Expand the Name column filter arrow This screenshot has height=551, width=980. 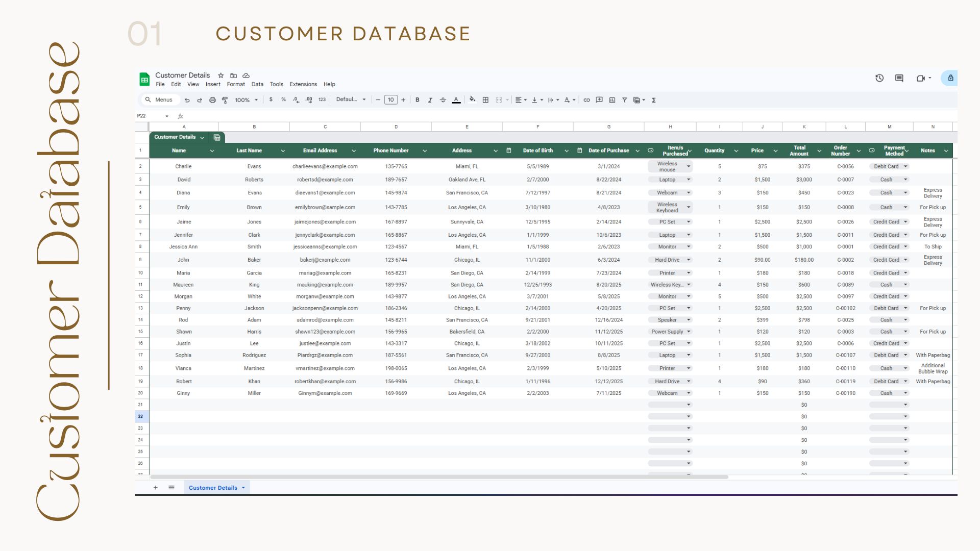pyautogui.click(x=212, y=151)
